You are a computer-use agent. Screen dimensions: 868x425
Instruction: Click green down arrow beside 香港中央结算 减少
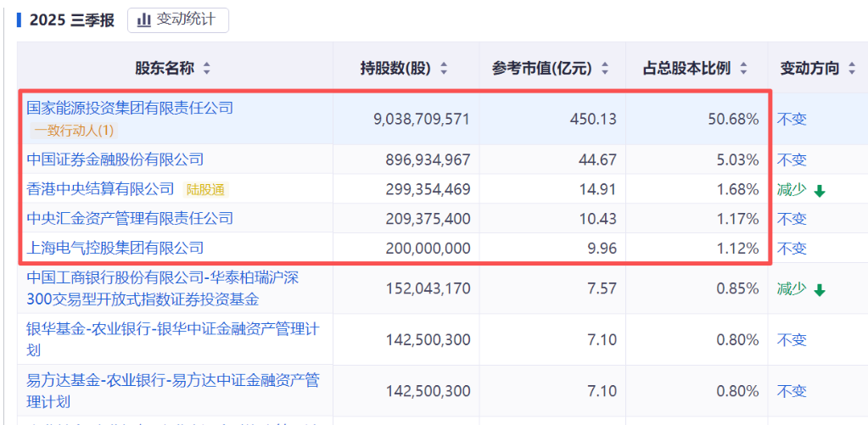tap(819, 191)
